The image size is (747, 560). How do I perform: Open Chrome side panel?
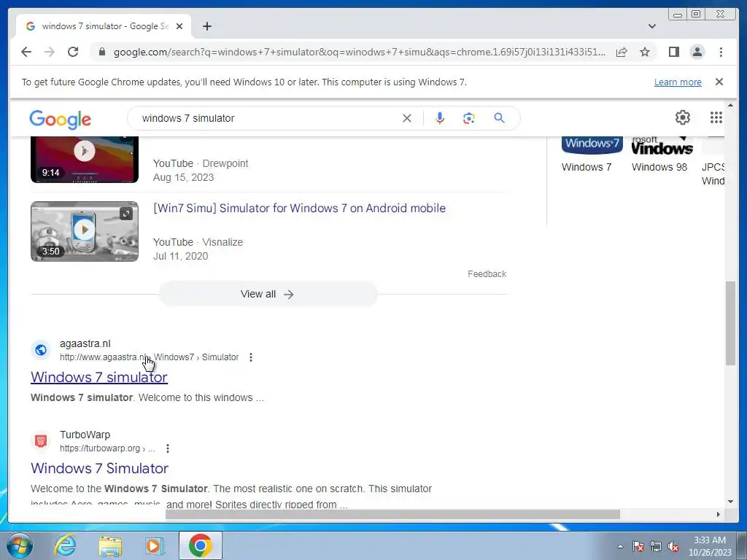pos(673,52)
